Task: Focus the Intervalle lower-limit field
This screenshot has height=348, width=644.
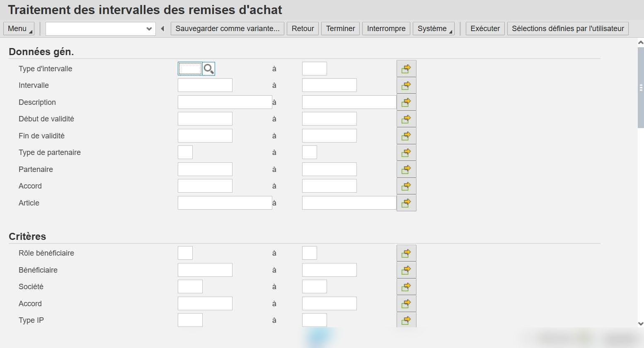Action: 205,85
